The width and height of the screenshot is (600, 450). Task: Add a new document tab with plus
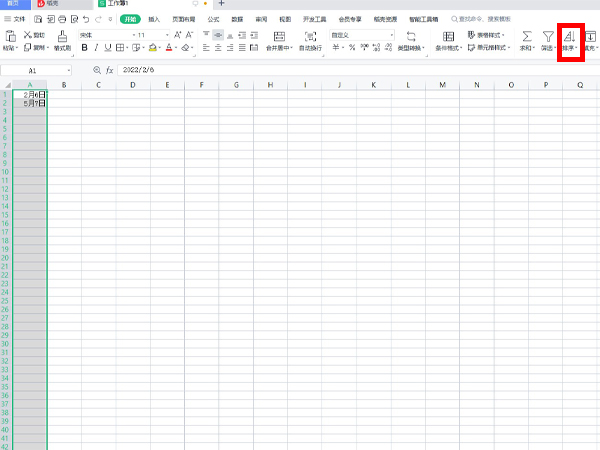tap(221, 3)
